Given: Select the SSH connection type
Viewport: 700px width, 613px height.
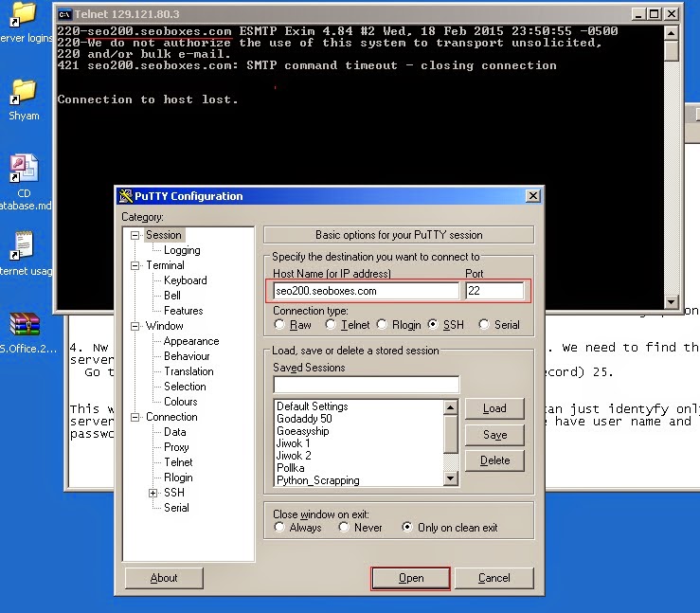Looking at the screenshot, I should click(x=433, y=325).
